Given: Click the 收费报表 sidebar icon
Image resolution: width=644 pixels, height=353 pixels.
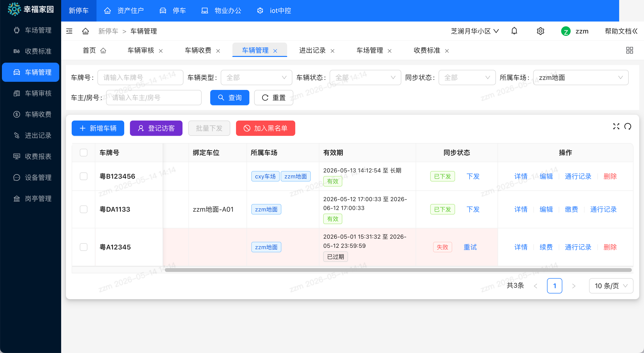Looking at the screenshot, I should tap(17, 156).
